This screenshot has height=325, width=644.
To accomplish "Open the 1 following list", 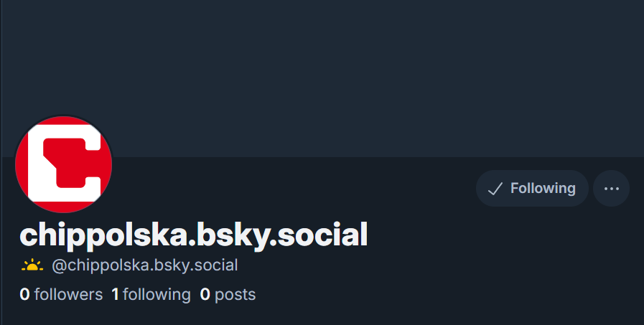I will (x=151, y=294).
